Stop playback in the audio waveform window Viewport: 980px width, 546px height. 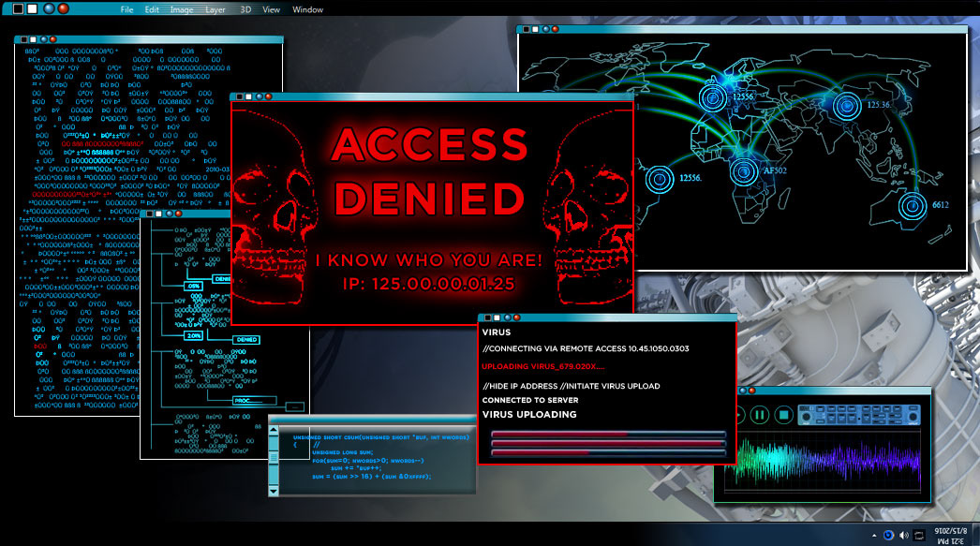pos(783,415)
